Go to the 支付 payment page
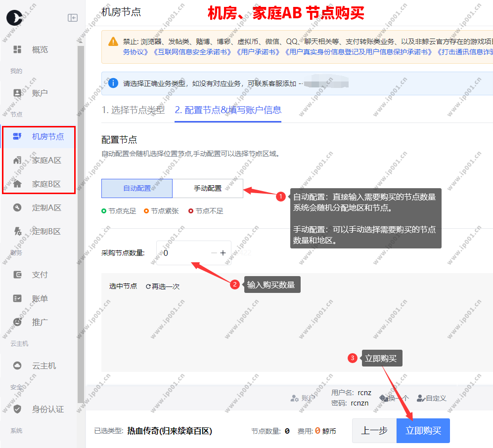The height and width of the screenshot is (448, 493). tap(39, 275)
